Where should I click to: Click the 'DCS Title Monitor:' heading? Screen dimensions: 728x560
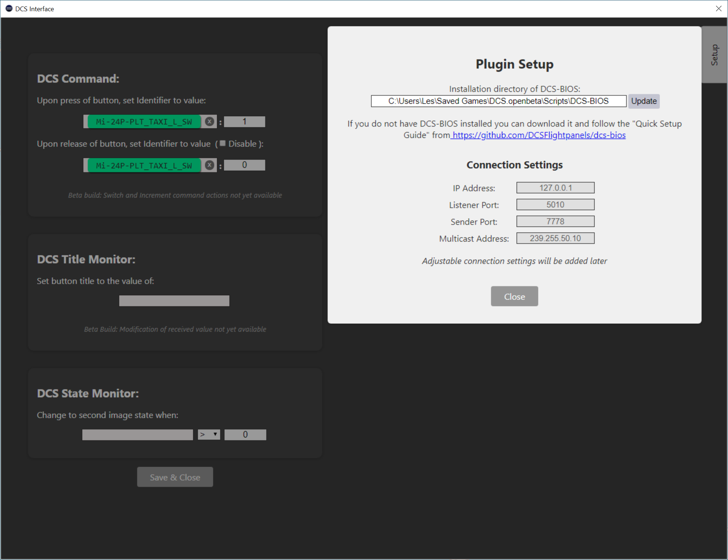86,259
